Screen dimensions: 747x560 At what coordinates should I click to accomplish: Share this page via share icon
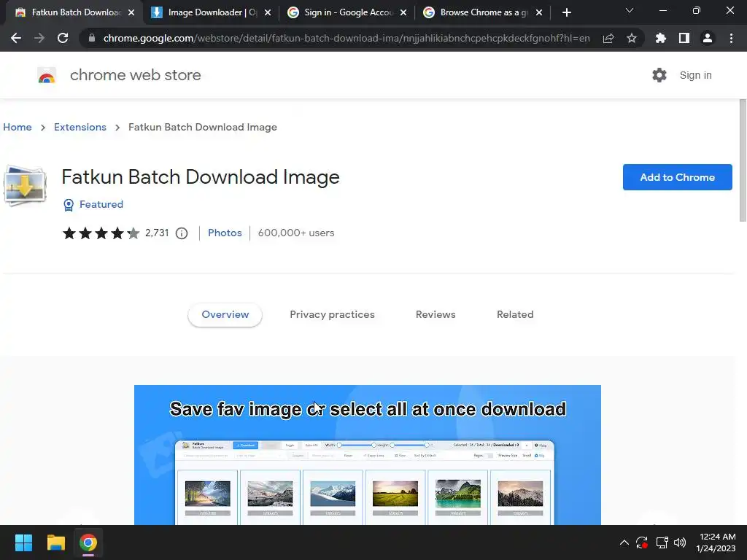pos(608,38)
